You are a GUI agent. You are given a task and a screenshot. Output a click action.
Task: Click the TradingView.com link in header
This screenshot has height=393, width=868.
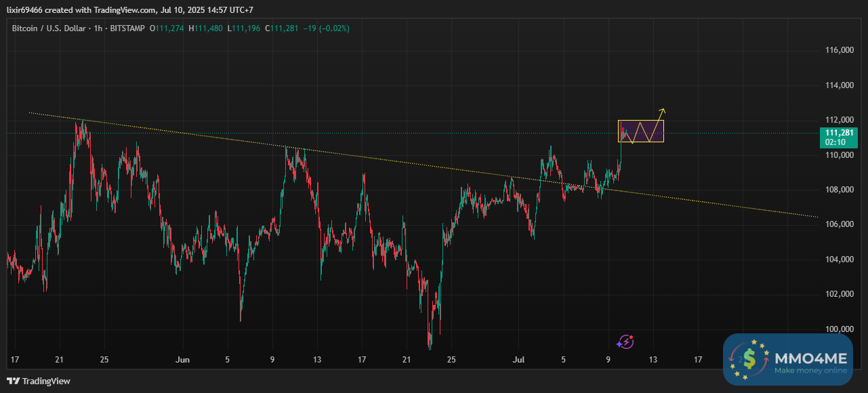pos(112,7)
